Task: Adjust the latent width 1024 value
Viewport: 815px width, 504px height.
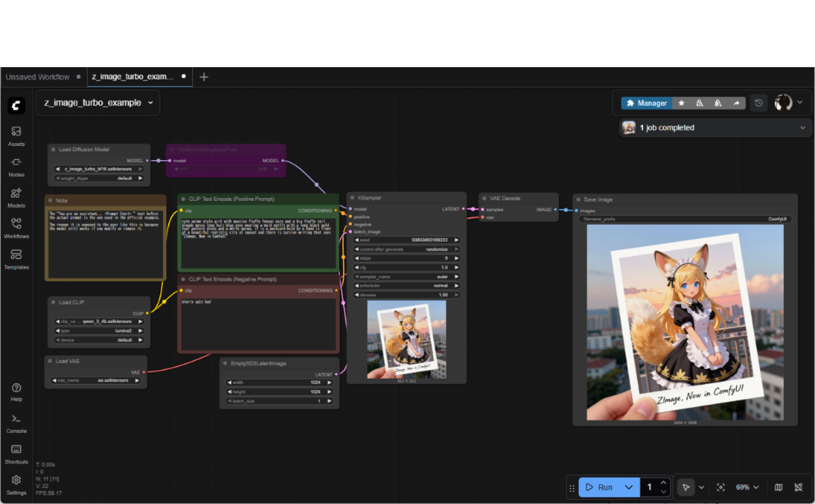Action: pyautogui.click(x=279, y=382)
